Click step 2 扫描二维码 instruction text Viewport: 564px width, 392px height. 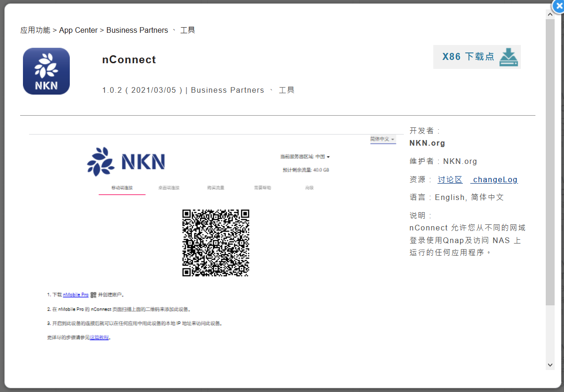coord(119,309)
